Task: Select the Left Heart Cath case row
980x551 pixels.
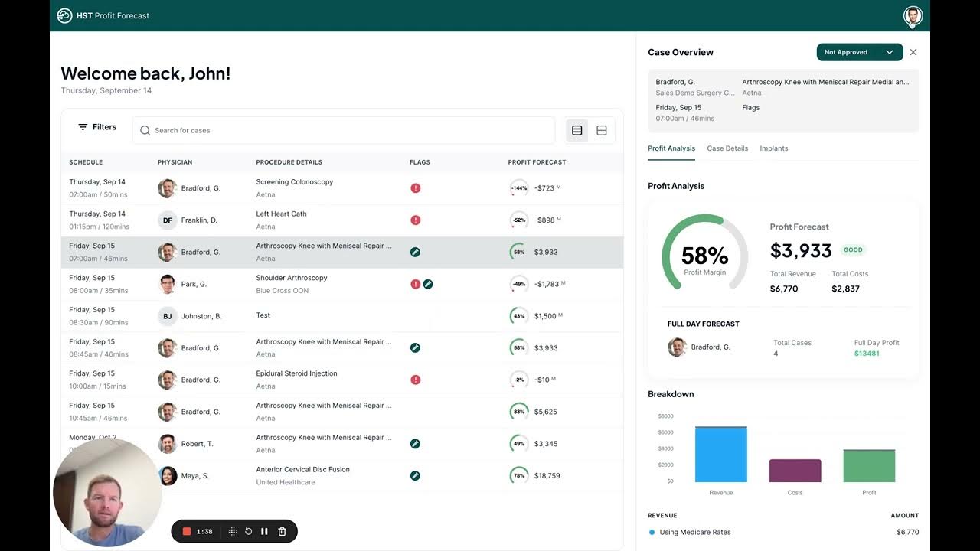Action: tap(342, 220)
